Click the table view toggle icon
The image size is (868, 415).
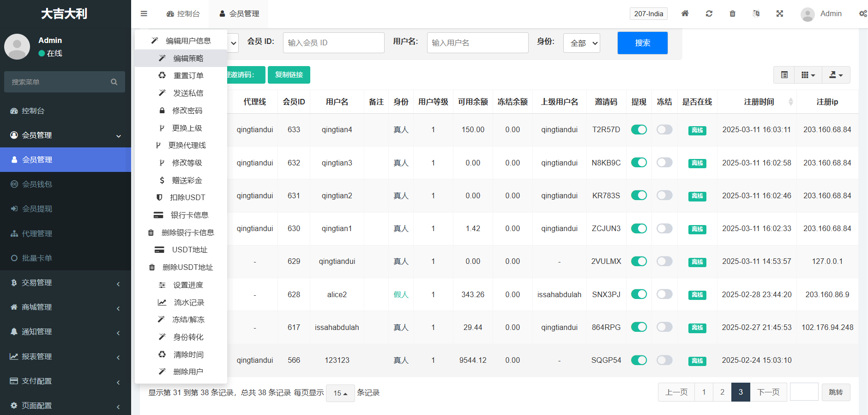point(784,75)
